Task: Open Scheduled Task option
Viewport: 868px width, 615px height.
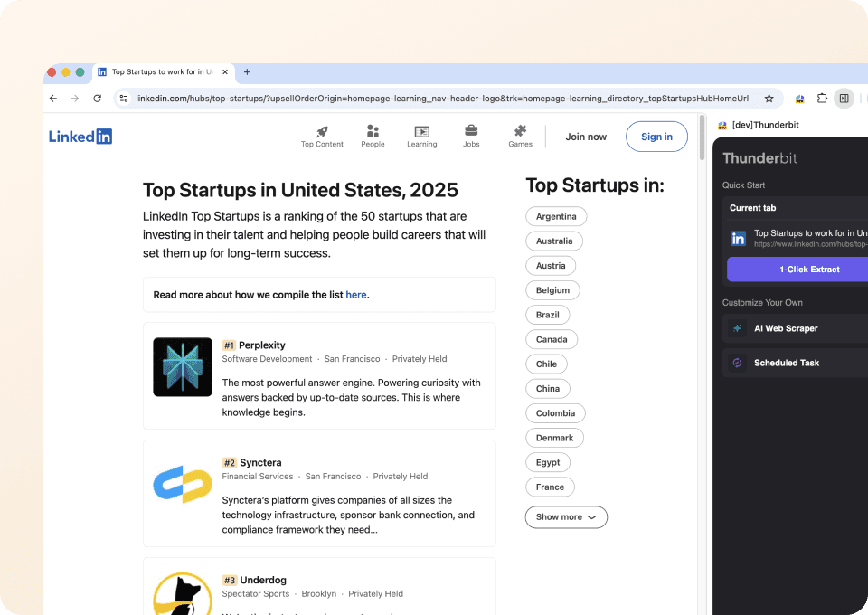Action: click(x=786, y=363)
